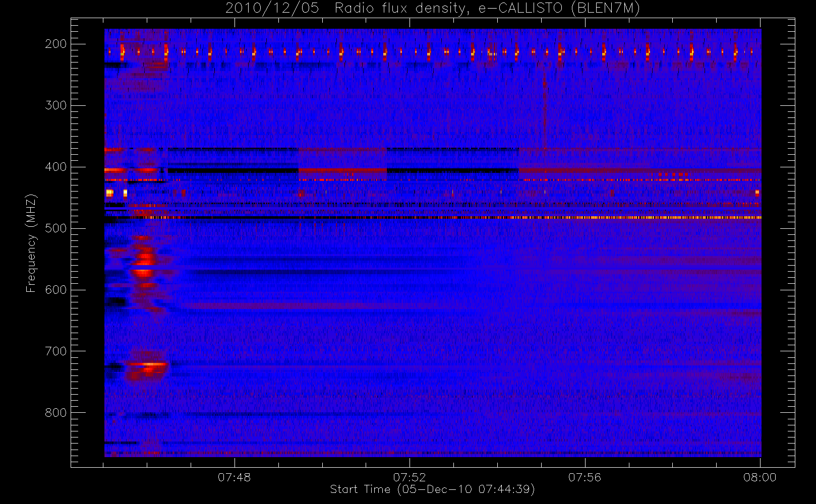Click the 600 frequency tick label
The height and width of the screenshot is (504, 816).
pos(55,290)
